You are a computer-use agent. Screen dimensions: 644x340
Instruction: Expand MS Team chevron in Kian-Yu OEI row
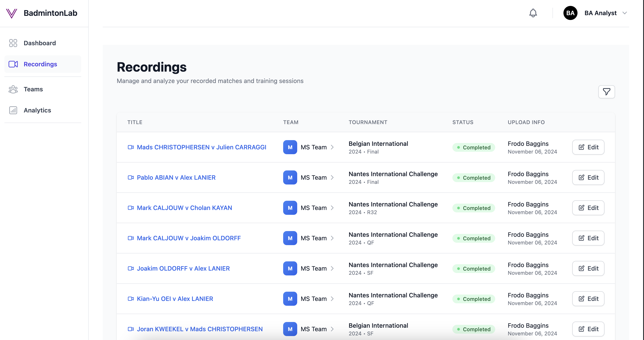[332, 299]
